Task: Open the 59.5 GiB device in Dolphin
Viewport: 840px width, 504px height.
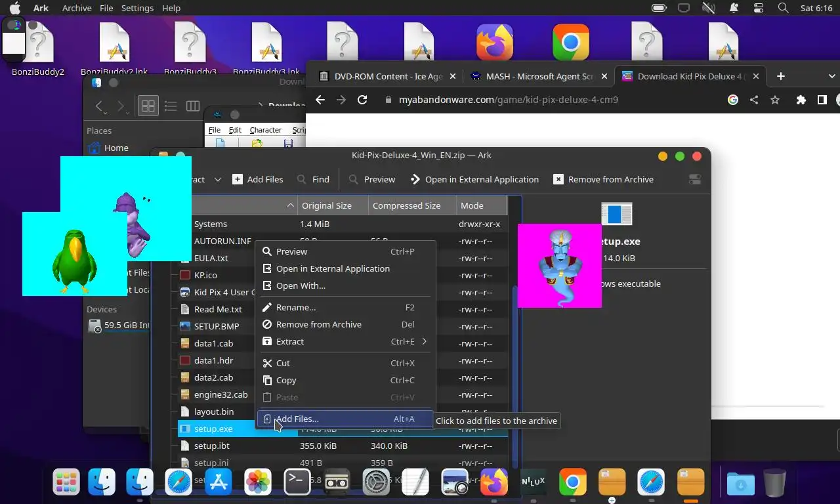Action: [118, 325]
